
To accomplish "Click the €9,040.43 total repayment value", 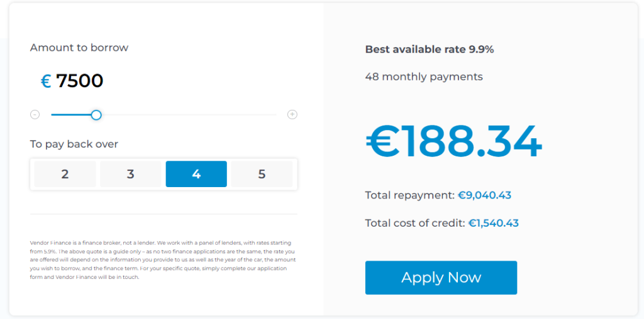I will [x=484, y=195].
